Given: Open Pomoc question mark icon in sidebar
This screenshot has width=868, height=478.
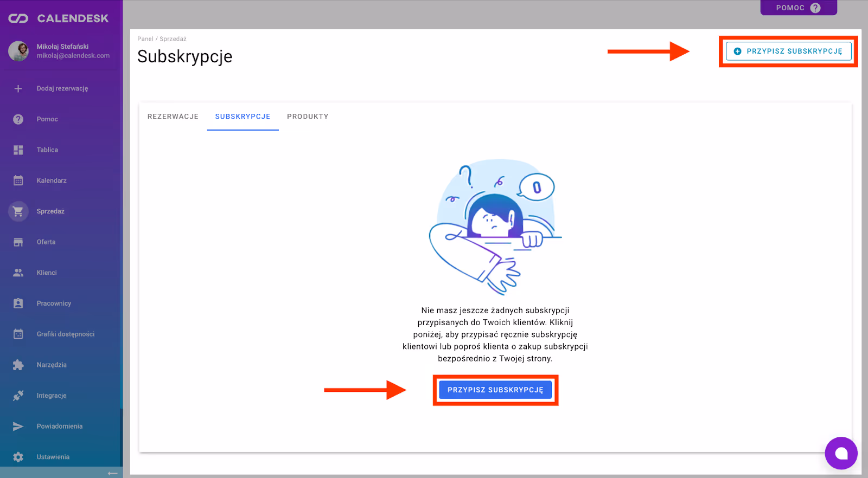Looking at the screenshot, I should pos(18,119).
